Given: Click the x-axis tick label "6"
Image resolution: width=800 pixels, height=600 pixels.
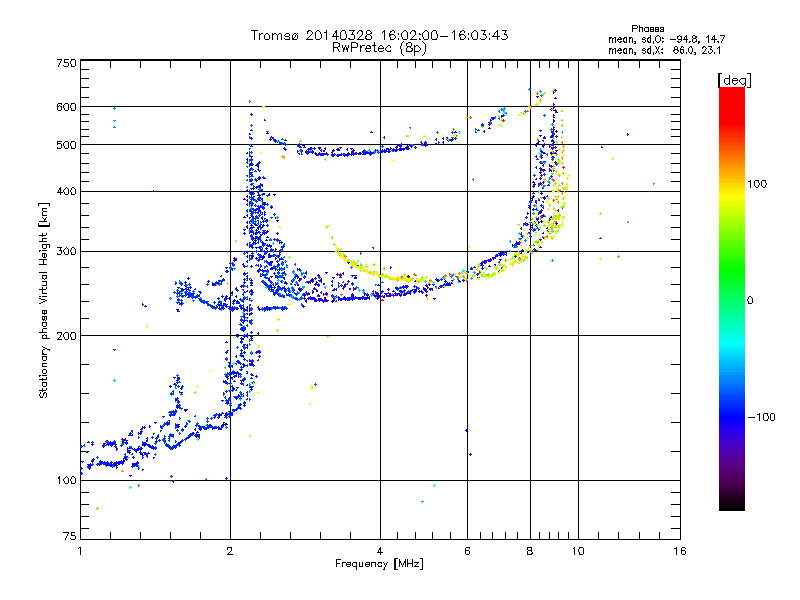Looking at the screenshot, I should click(467, 551).
